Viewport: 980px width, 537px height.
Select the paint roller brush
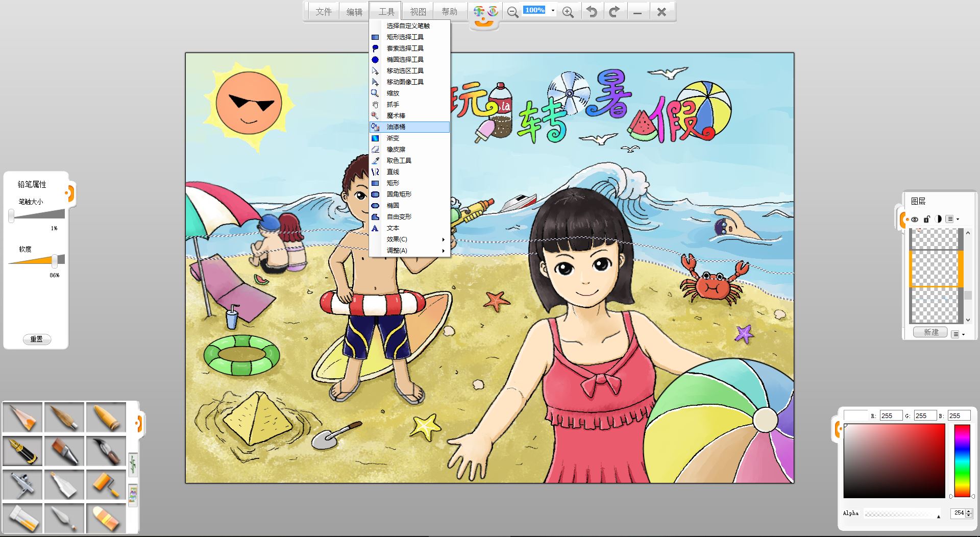106,484
